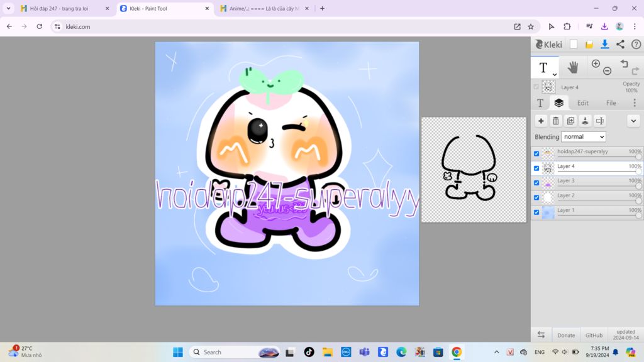
Task: Click the Donate button
Action: click(566, 335)
